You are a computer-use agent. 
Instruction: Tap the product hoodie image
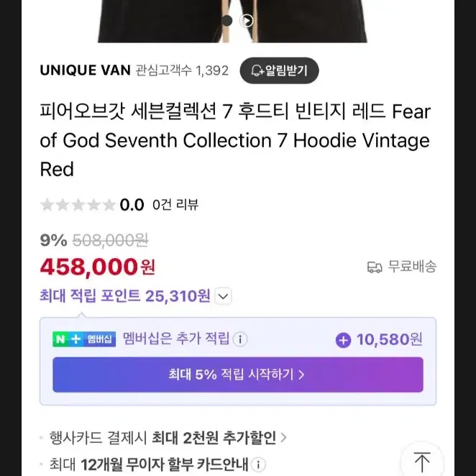click(232, 22)
